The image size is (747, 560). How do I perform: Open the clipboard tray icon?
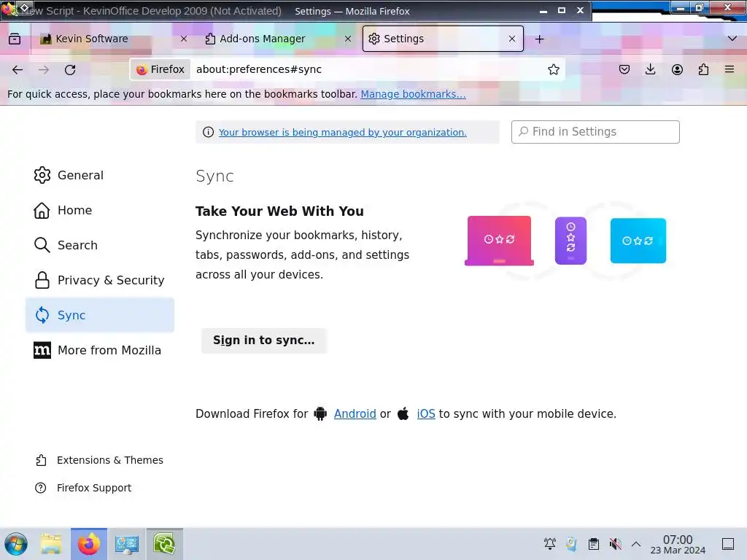pos(594,544)
